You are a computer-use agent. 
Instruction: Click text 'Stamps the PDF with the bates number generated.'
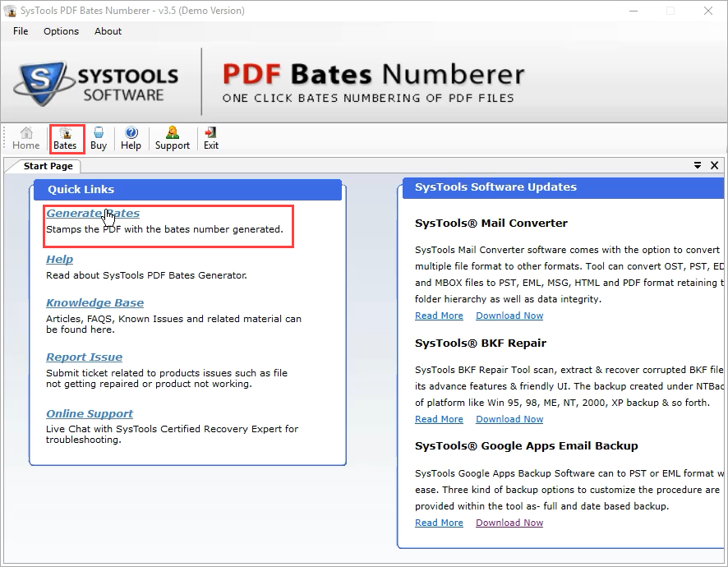(x=164, y=229)
